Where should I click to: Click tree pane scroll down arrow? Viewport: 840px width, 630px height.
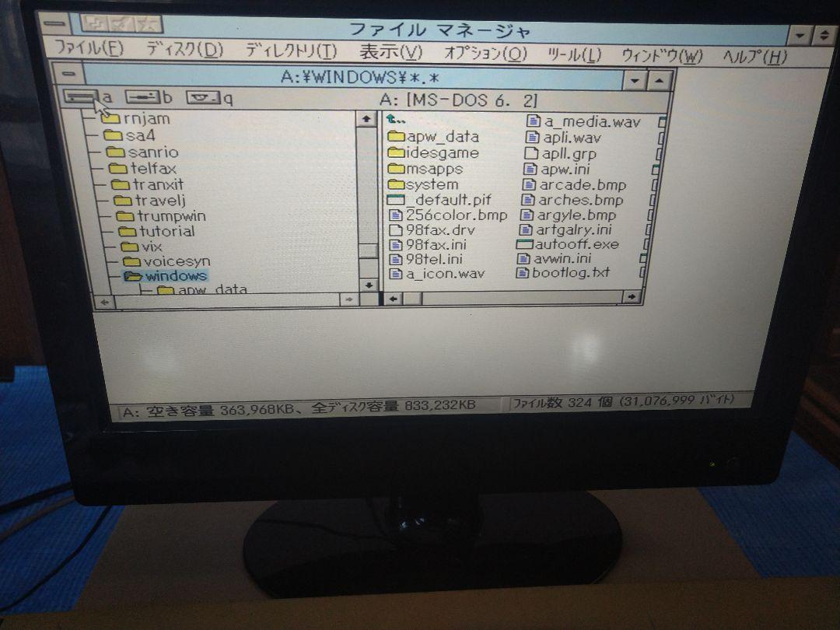[x=369, y=285]
